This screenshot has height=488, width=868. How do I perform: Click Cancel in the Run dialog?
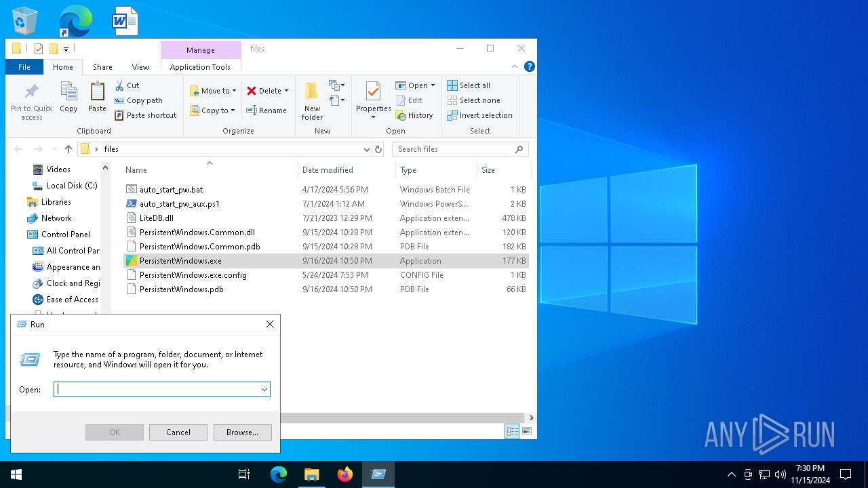tap(178, 432)
